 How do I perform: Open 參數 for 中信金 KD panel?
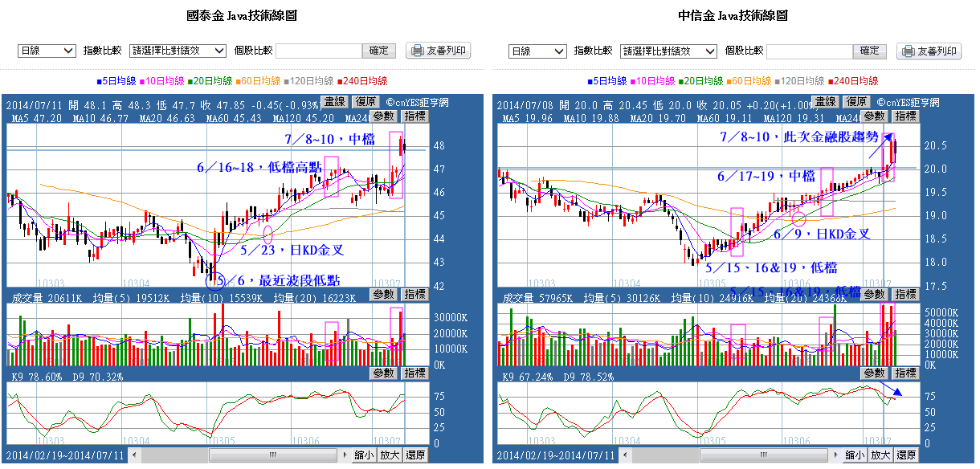[874, 373]
